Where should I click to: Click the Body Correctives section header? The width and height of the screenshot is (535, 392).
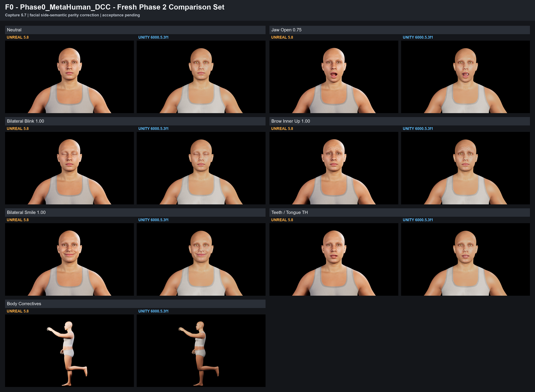[x=135, y=304]
